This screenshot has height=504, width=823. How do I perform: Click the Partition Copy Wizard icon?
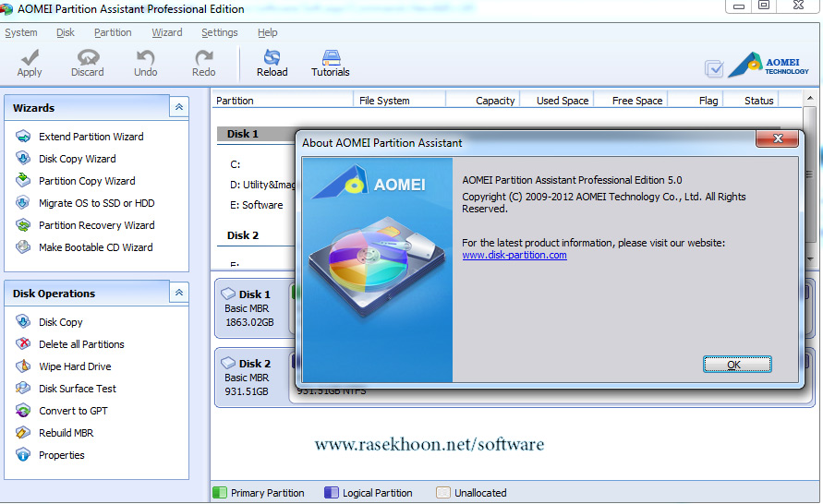pos(23,180)
